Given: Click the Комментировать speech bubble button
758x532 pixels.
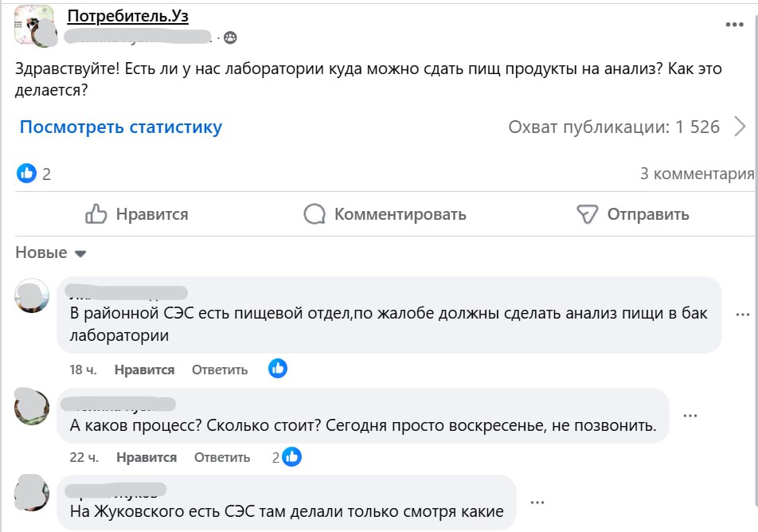Looking at the screenshot, I should (x=385, y=214).
